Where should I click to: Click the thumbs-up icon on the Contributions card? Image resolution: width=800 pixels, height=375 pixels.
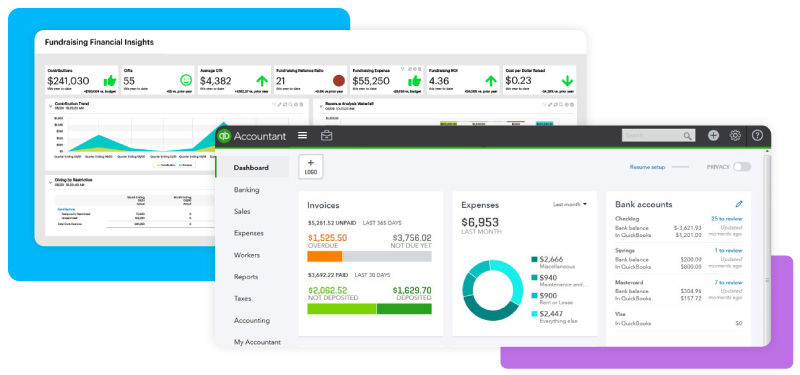tap(110, 81)
